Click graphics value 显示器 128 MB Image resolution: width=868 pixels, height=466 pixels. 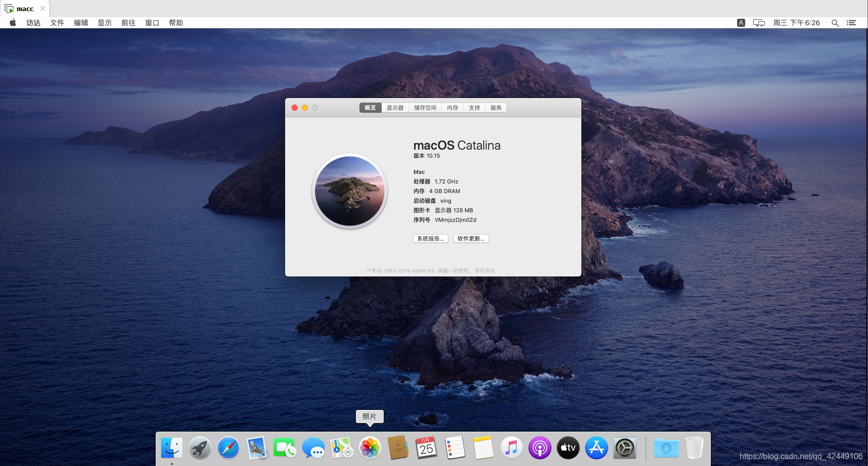coord(454,210)
